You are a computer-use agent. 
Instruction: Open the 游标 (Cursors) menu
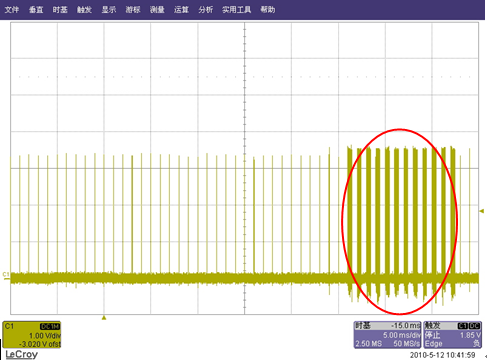point(133,10)
